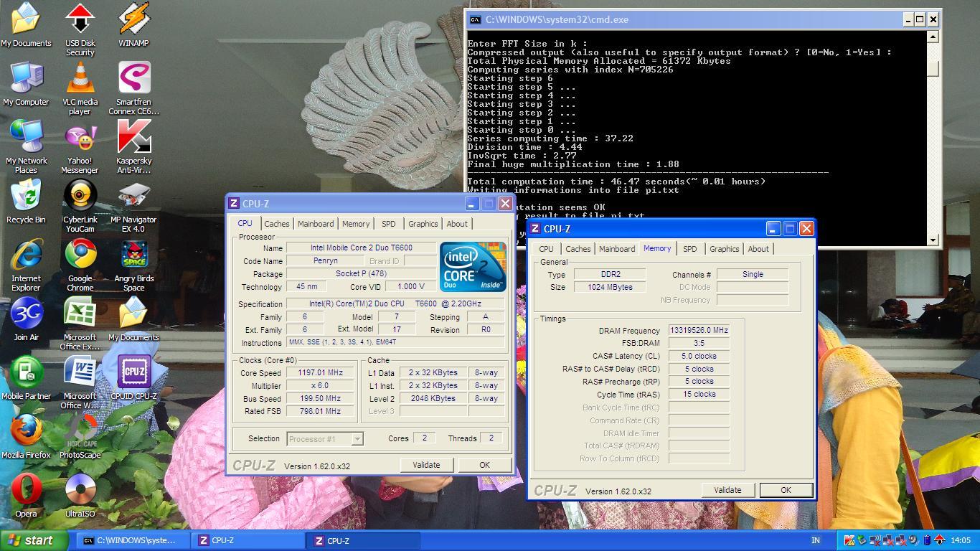Open the My Documents desktop icon at top
Image resolution: width=980 pixels, height=551 pixels.
(26, 24)
